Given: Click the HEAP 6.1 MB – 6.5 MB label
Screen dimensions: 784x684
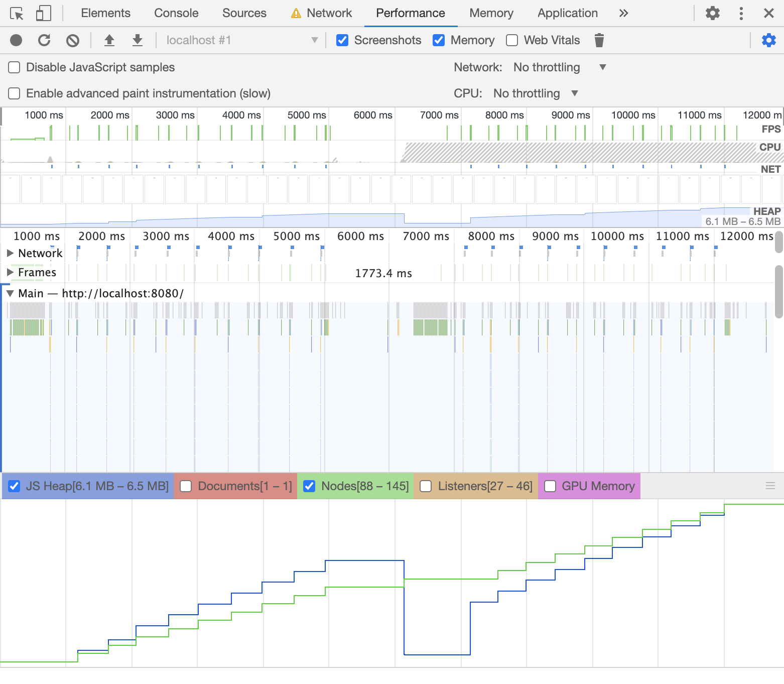Looking at the screenshot, I should point(743,216).
